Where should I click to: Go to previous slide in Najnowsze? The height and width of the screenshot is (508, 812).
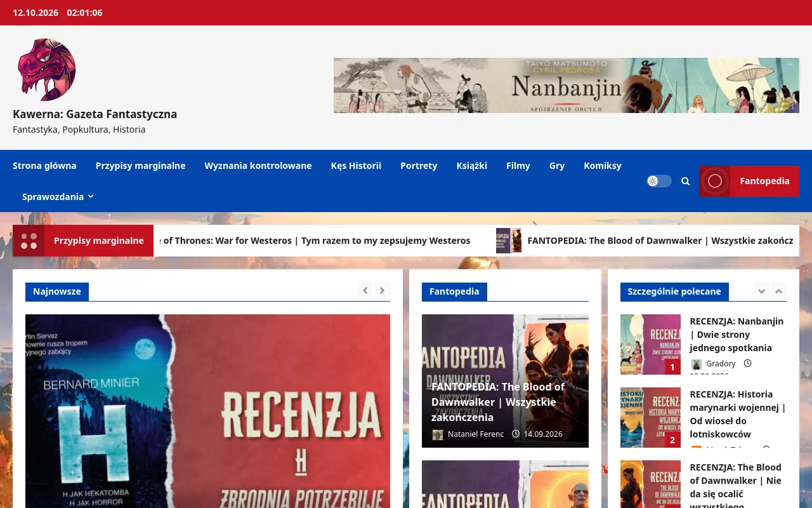point(365,290)
